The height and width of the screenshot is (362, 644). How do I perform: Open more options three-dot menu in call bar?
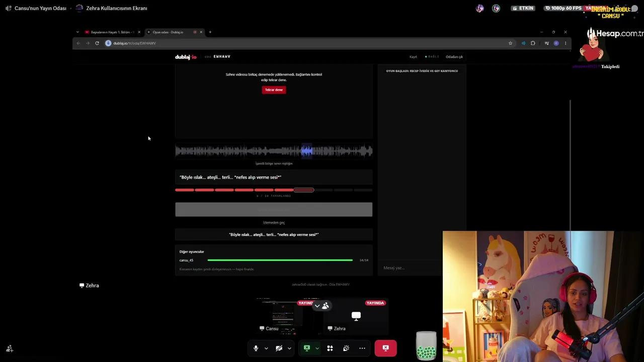pyautogui.click(x=362, y=348)
